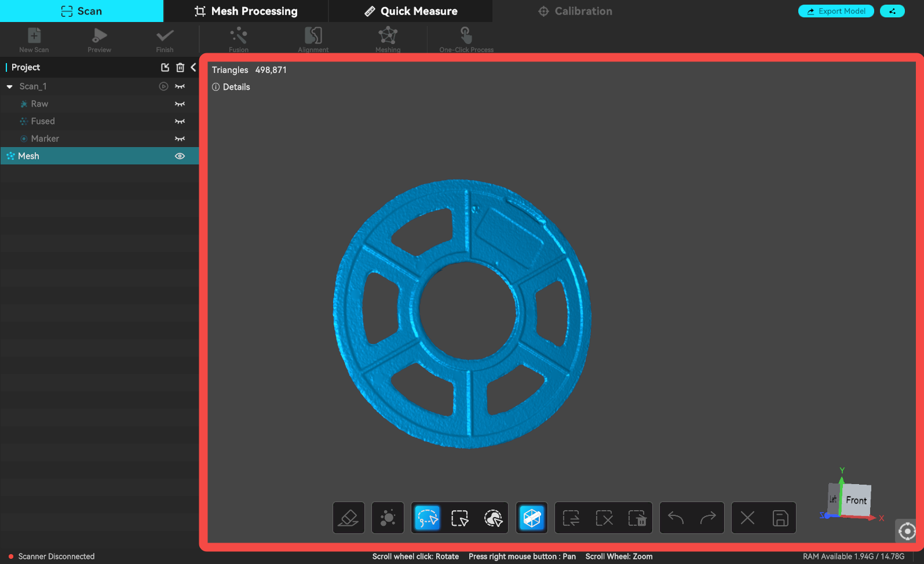Show the Marker layer

(180, 139)
